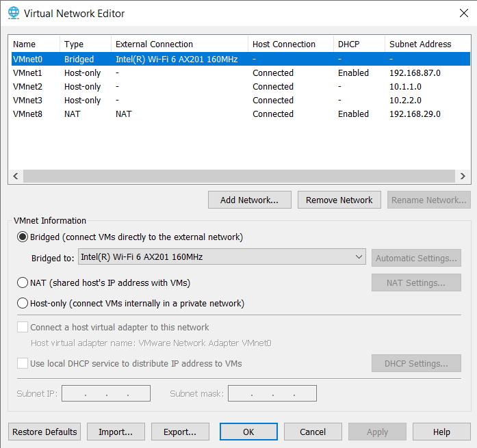Select the VMnet8 NAT network row
This screenshot has width=477, height=448.
(x=241, y=114)
